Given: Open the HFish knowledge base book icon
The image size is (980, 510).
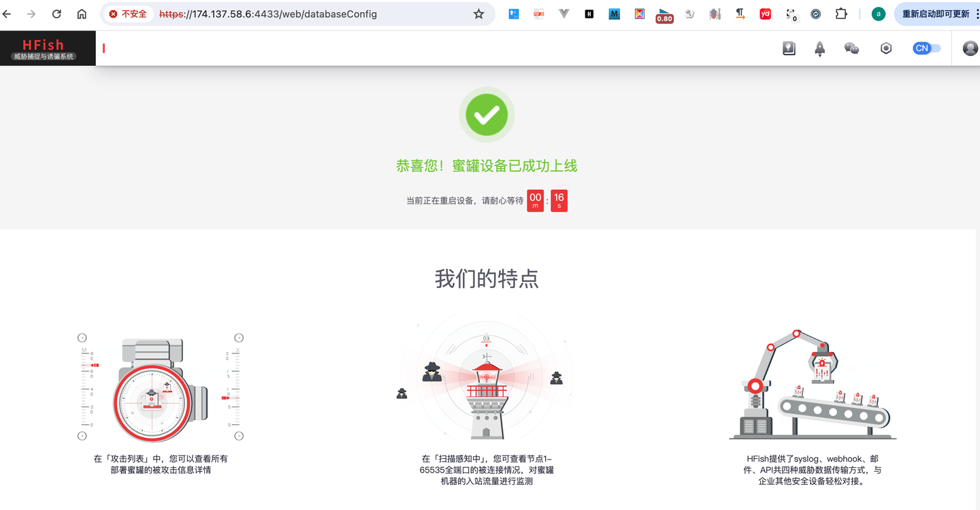Looking at the screenshot, I should point(789,48).
